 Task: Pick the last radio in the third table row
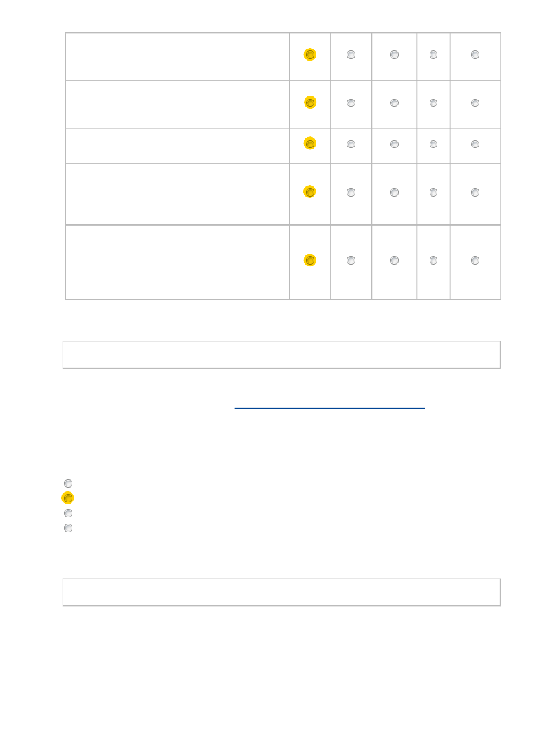(475, 144)
